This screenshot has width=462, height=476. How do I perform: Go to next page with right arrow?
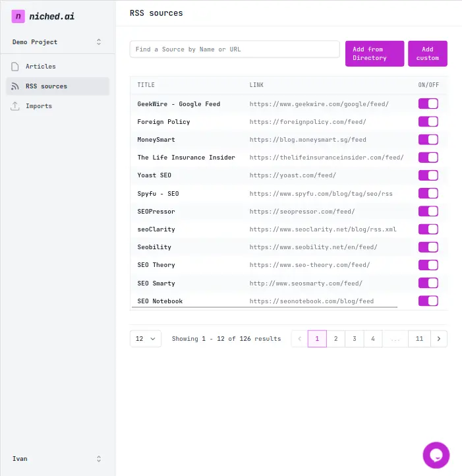(439, 338)
